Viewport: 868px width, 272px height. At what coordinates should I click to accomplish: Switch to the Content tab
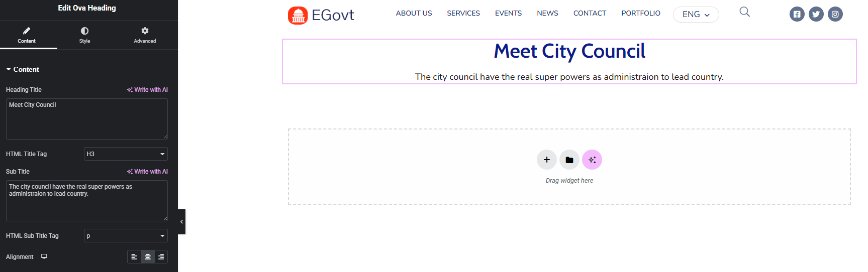coord(27,35)
